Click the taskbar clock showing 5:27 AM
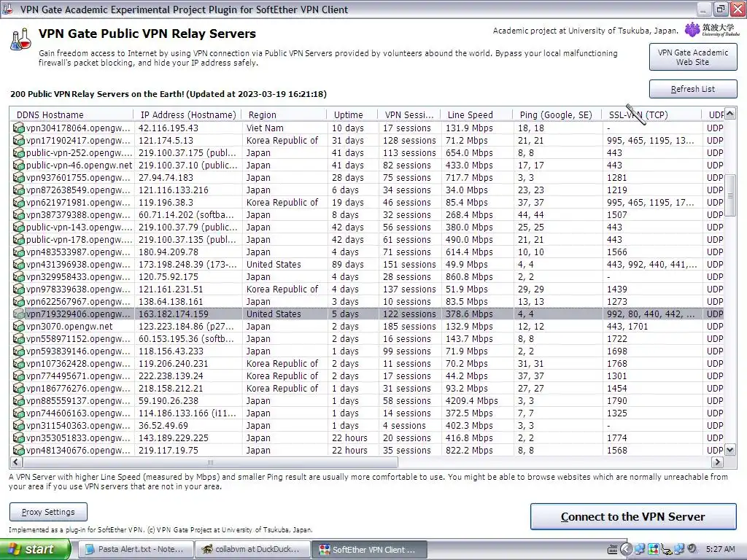The height and width of the screenshot is (560, 747). coord(720,549)
